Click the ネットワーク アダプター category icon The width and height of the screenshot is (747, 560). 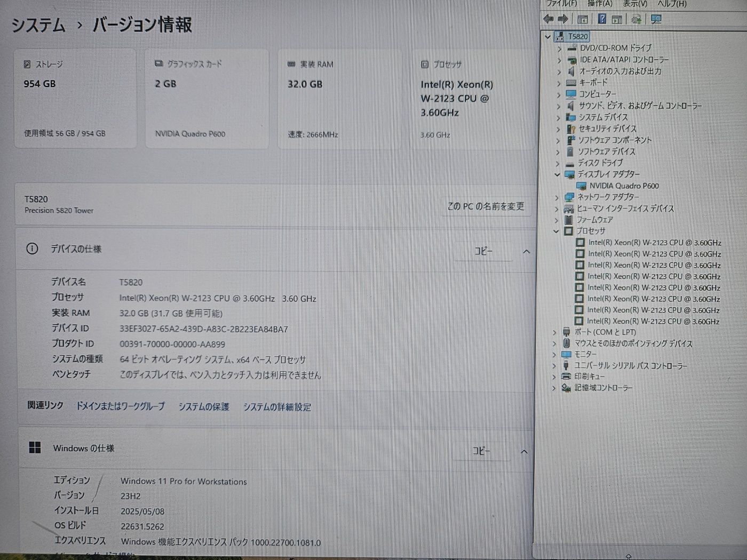[x=569, y=197]
